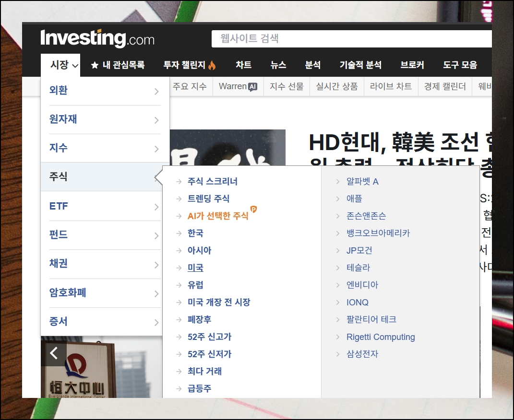Expand the 암호화폐 submenu arrow
The height and width of the screenshot is (420, 514).
click(156, 293)
